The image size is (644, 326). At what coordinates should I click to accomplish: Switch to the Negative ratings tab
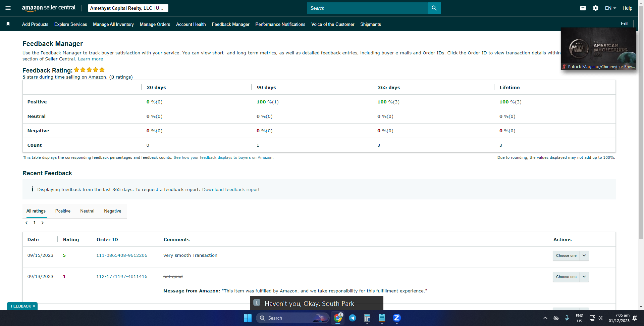coord(113,211)
